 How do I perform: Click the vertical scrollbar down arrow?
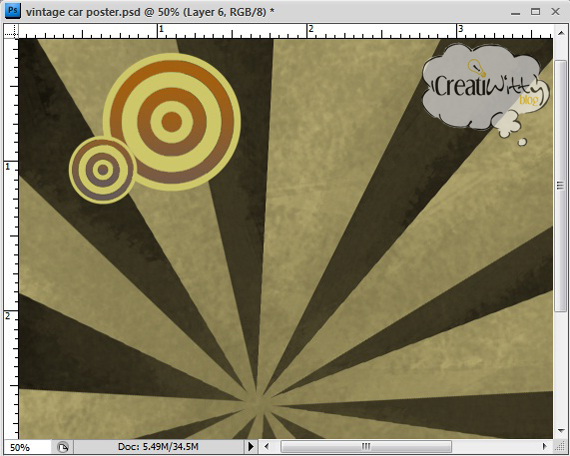coord(560,430)
